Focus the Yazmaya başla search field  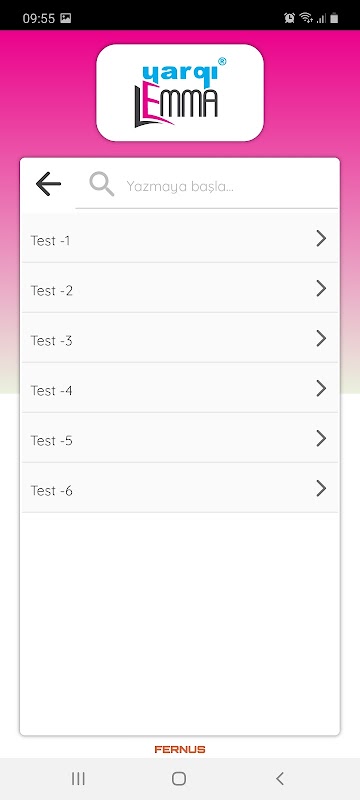pos(207,185)
